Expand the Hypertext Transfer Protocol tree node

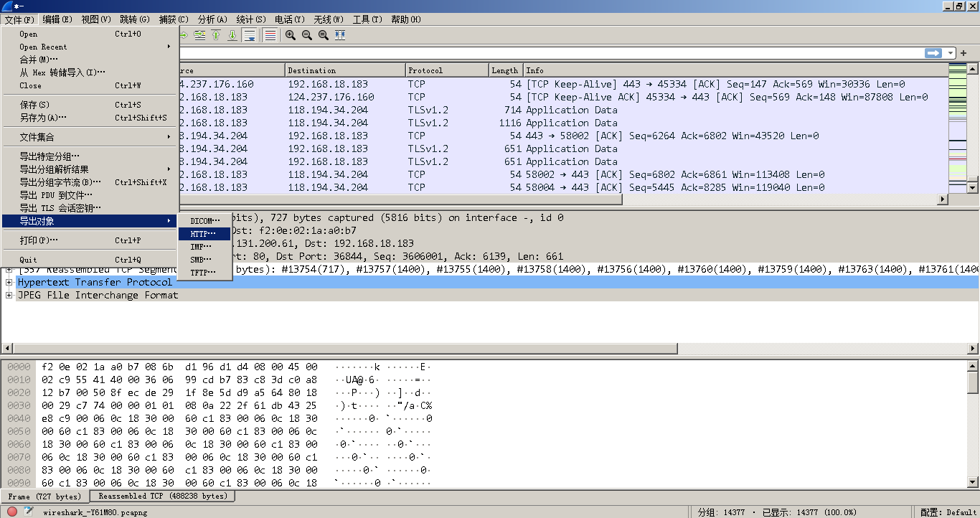[9, 282]
